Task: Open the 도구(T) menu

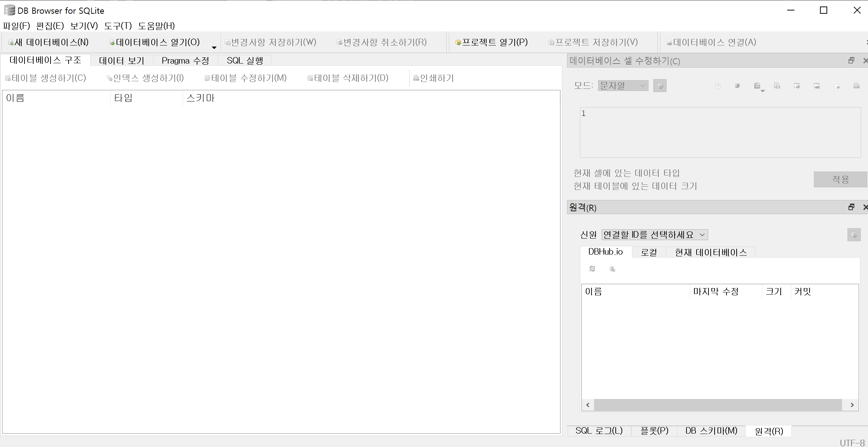Action: [x=118, y=26]
